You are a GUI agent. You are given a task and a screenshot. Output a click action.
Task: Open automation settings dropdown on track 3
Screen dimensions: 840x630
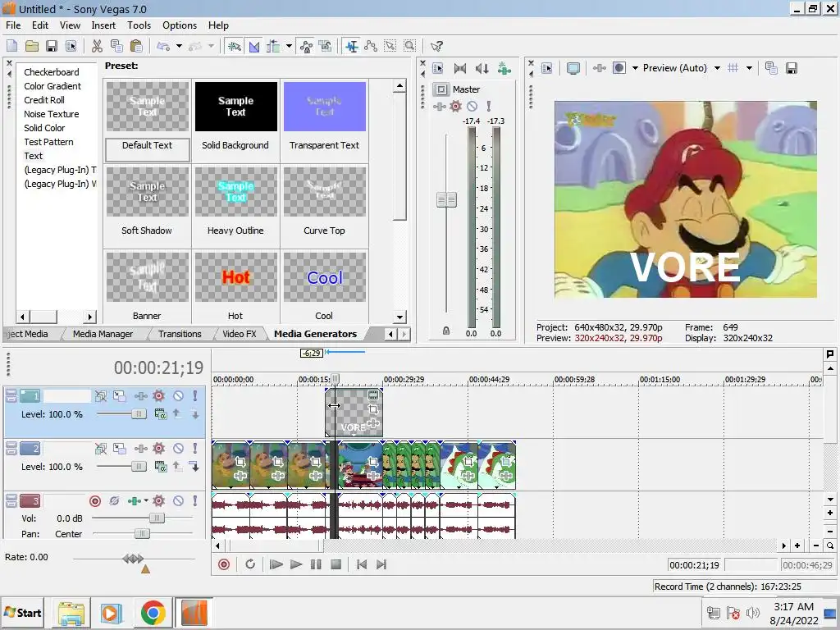tap(146, 501)
